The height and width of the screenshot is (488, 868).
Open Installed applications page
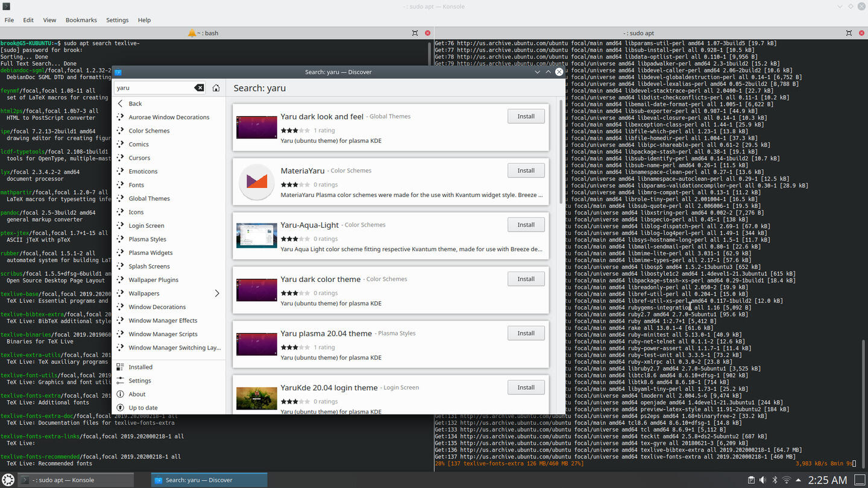click(x=169, y=367)
